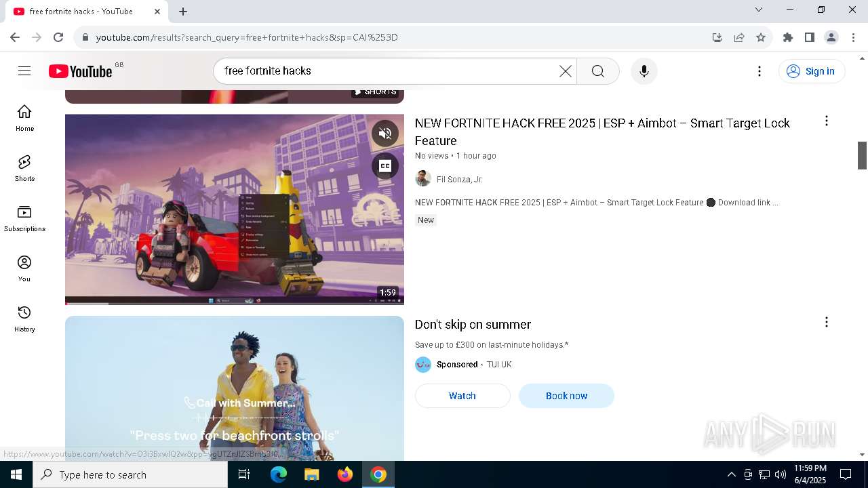
Task: Open YouTube settings three-dot menu in header
Action: (759, 71)
